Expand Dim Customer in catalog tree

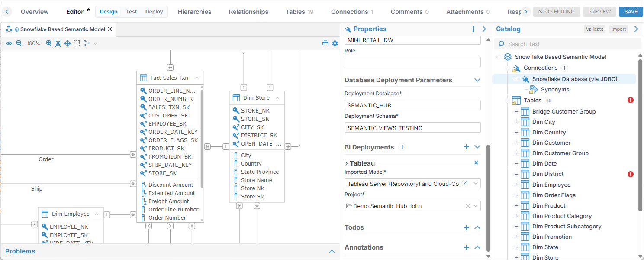click(x=516, y=143)
